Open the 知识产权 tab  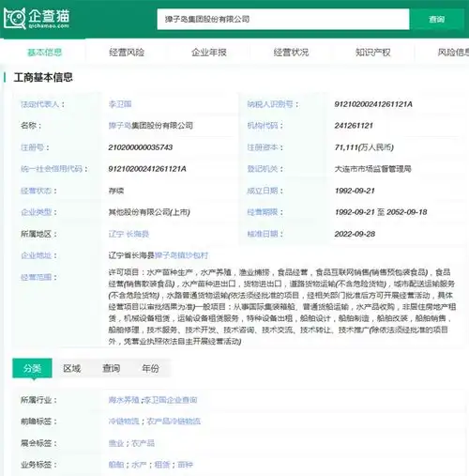pos(373,53)
